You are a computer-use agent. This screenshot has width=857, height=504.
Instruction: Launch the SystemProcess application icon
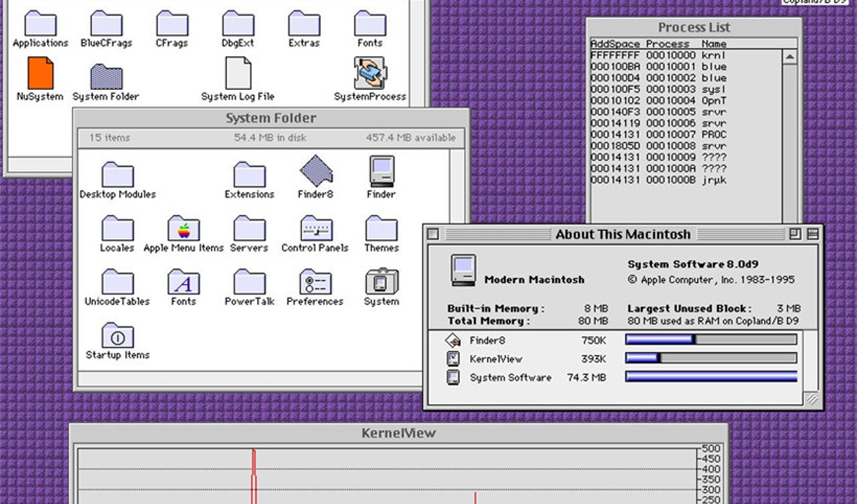[370, 73]
